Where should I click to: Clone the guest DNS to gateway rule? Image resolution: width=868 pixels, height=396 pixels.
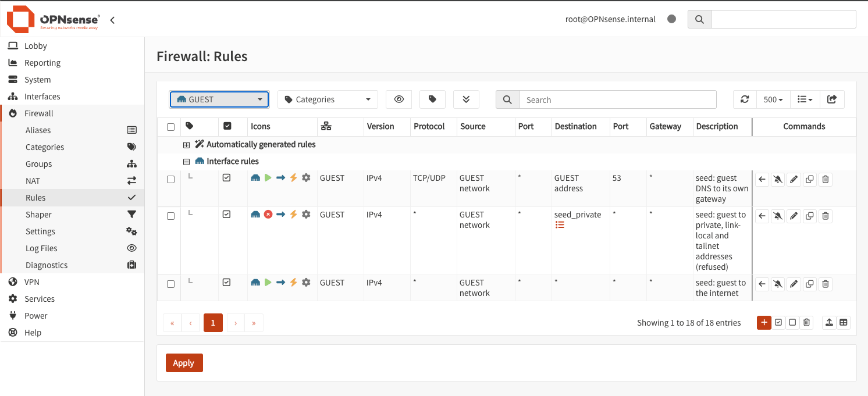[809, 180]
